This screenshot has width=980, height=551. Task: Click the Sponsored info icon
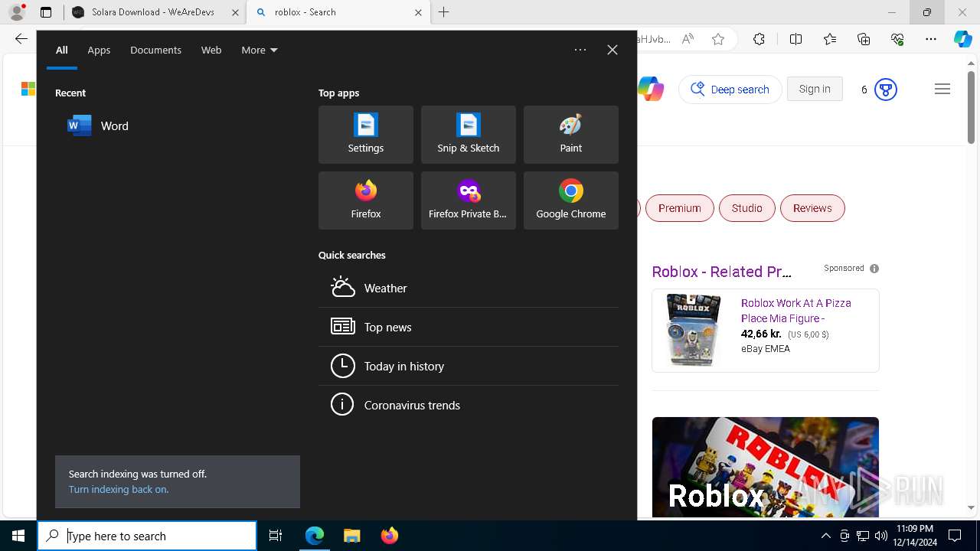tap(874, 269)
